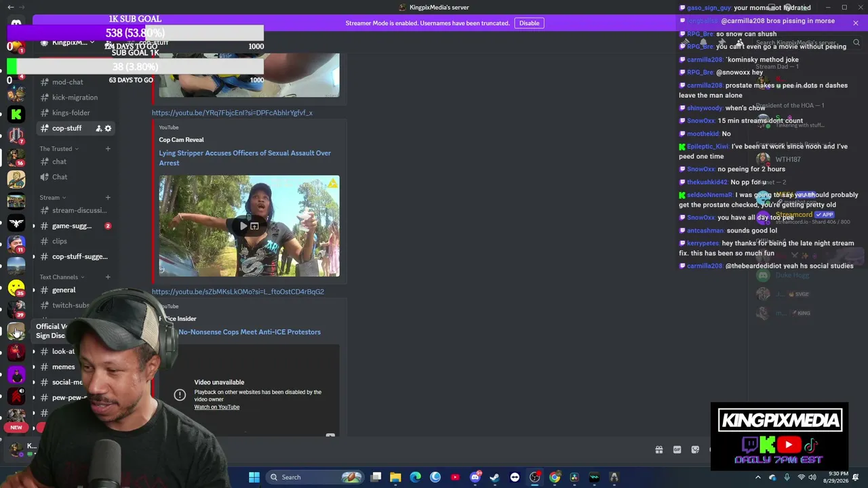
Task: Open the yellow dead-face emoji server
Action: pos(16,289)
